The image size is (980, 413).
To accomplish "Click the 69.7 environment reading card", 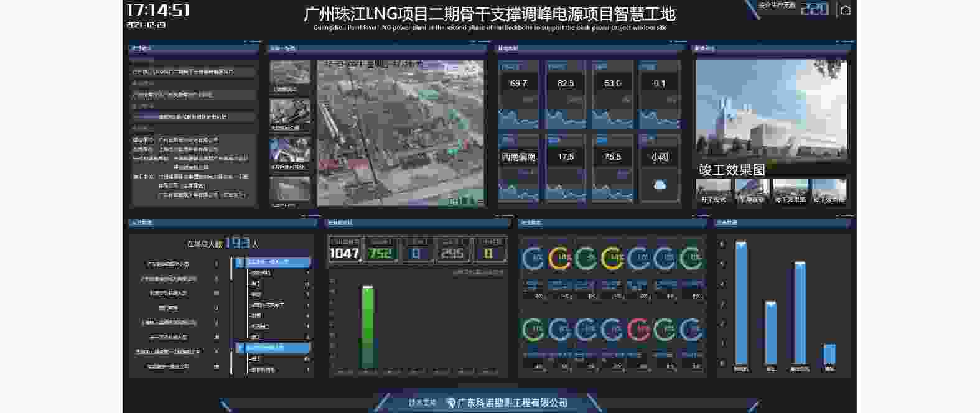I will click(518, 94).
